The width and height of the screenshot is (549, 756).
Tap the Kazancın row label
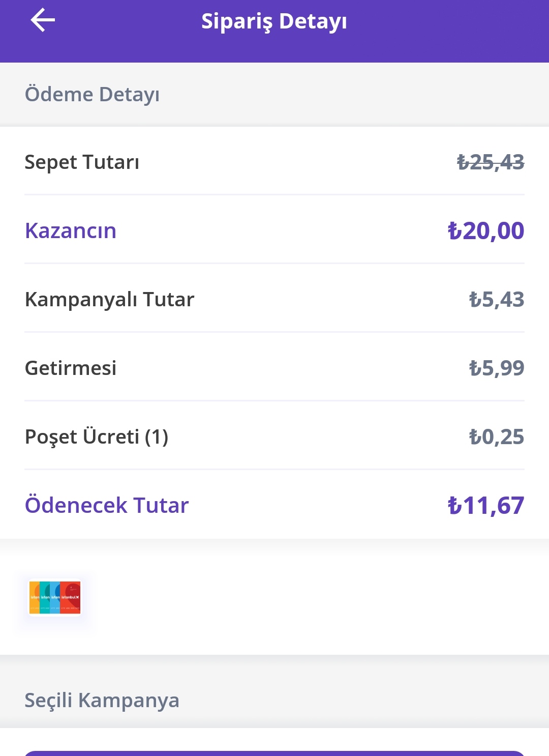pos(71,231)
